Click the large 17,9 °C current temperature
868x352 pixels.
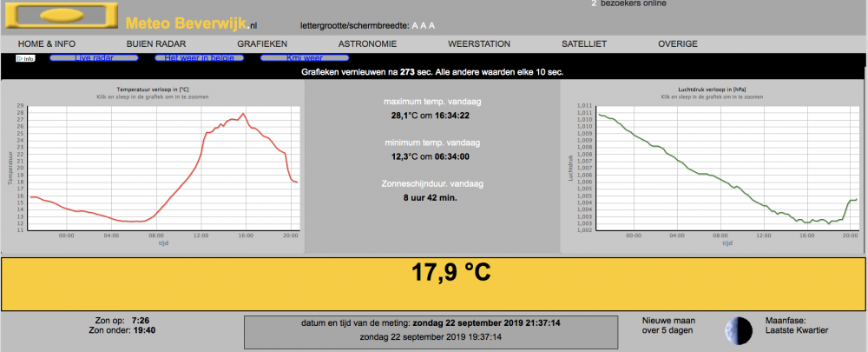click(x=450, y=272)
